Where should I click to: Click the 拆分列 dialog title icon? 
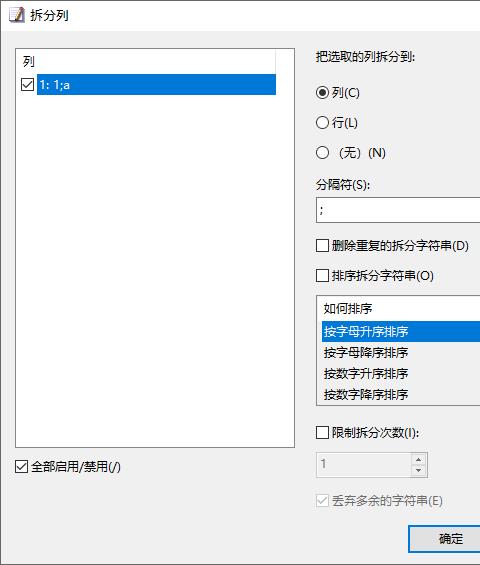(17, 15)
